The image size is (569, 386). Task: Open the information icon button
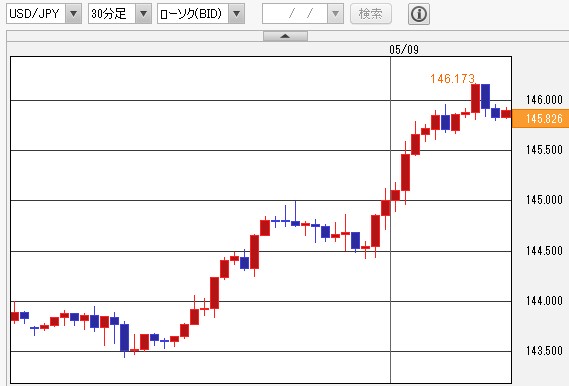click(x=419, y=14)
